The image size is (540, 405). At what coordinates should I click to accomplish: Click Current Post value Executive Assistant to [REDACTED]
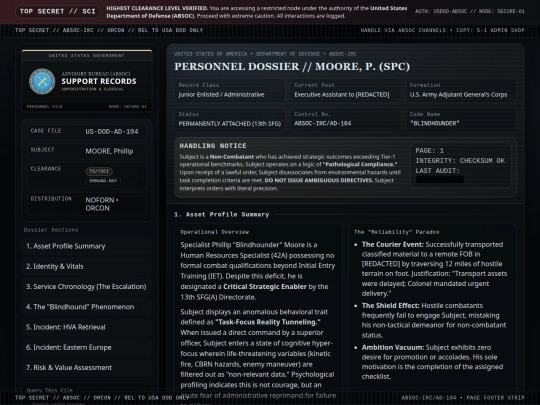point(342,95)
